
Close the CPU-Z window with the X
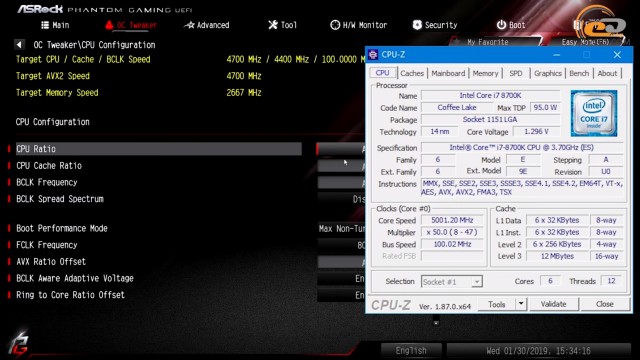(x=617, y=55)
